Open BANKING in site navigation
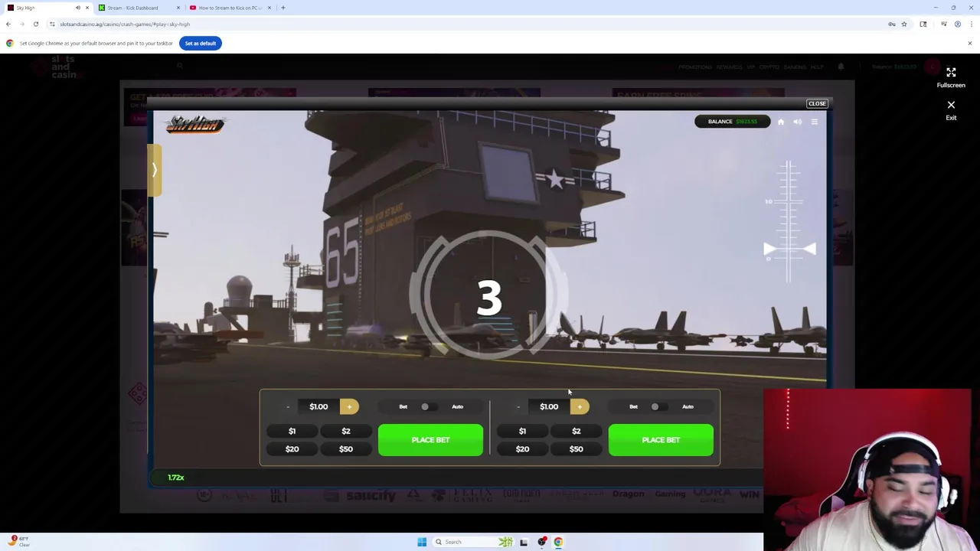The image size is (980, 551). click(x=795, y=67)
